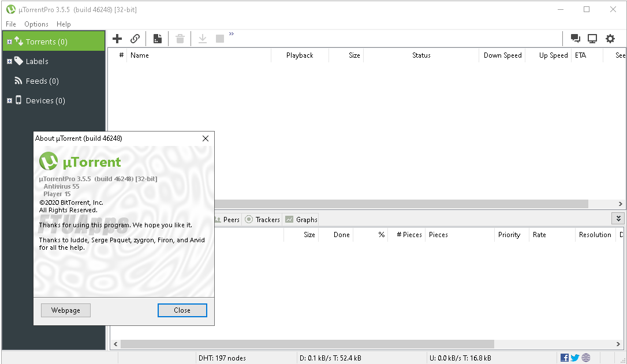This screenshot has width=627, height=364.
Task: Expand the Labels tree node
Action: tap(10, 62)
